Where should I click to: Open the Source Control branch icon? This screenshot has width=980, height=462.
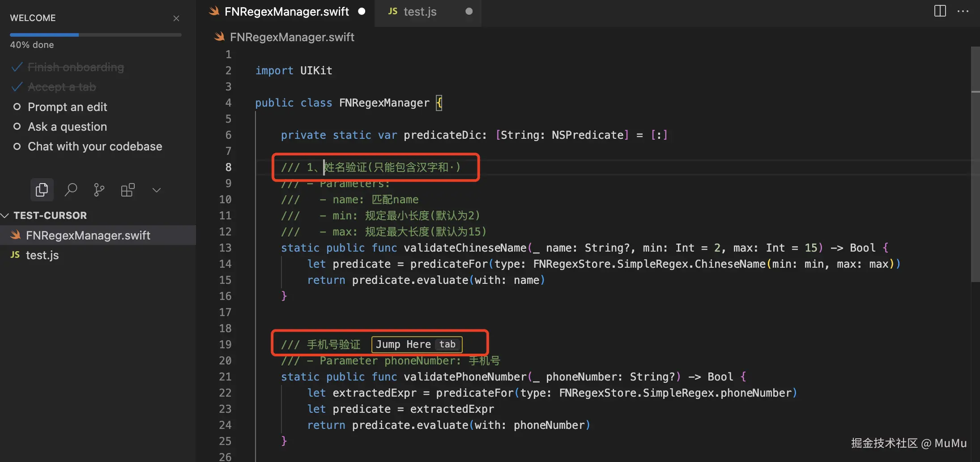point(99,190)
